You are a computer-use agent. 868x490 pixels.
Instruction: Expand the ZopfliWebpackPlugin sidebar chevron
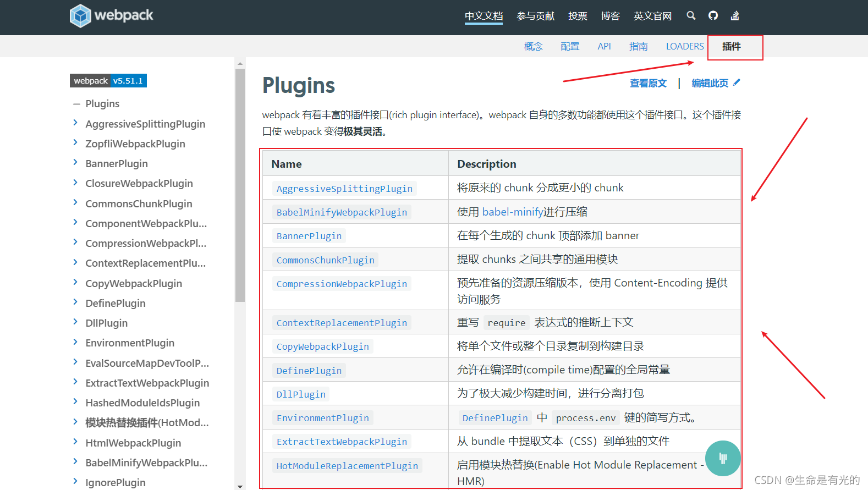pos(75,142)
